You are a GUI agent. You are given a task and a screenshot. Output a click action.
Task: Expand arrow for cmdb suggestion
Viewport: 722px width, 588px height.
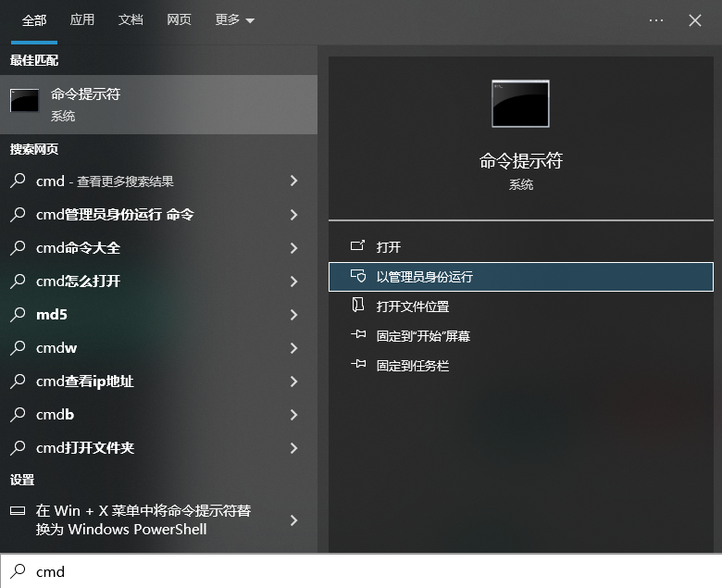(x=293, y=415)
